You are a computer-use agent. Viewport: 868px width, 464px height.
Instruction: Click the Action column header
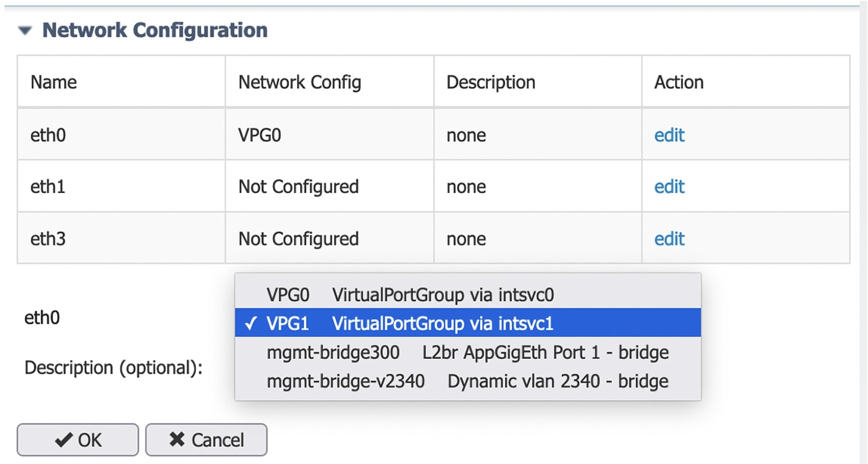pyautogui.click(x=678, y=82)
